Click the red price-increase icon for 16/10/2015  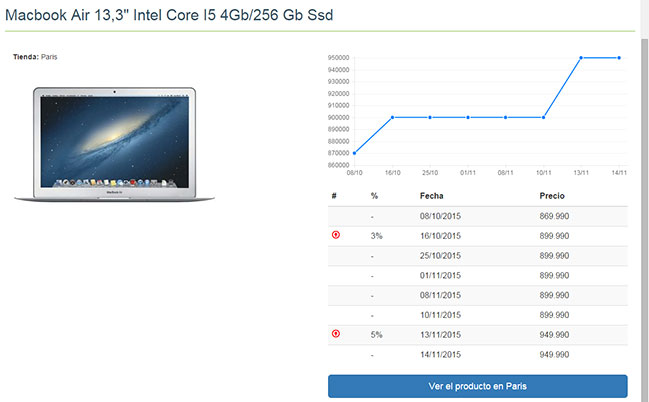click(335, 235)
